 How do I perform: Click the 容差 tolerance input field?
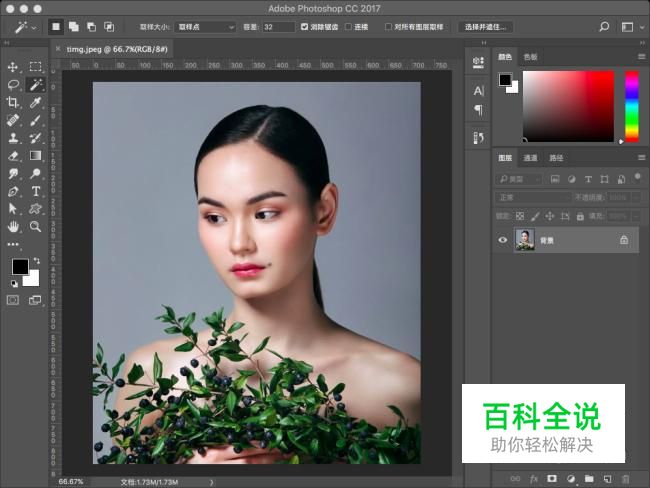point(275,27)
